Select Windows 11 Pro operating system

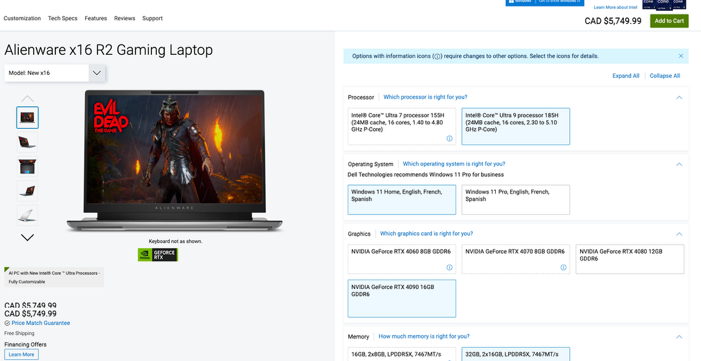[515, 200]
